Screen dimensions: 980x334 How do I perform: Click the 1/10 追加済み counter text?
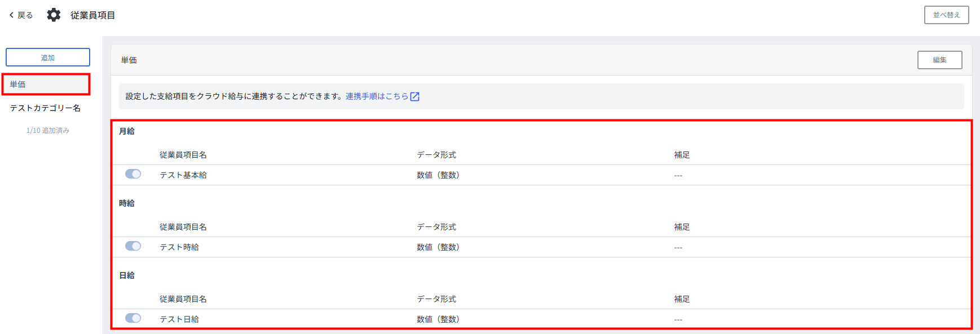[x=48, y=131]
